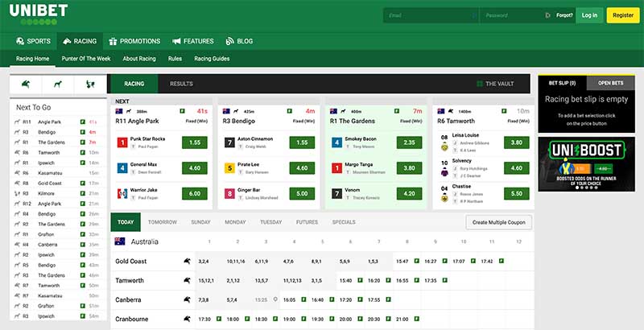Screen dimensions: 644x330
Task: Select harness racing filter icon
Action: click(90, 85)
